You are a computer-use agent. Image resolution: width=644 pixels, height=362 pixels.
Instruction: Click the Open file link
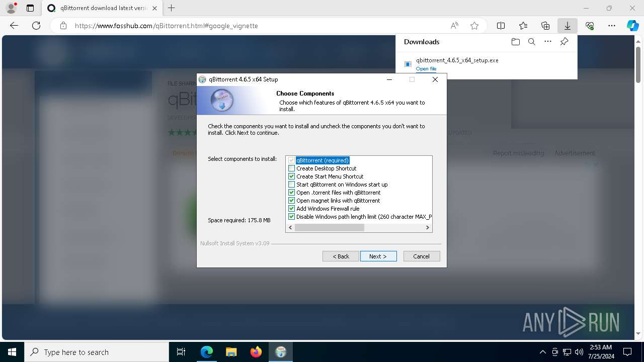click(426, 69)
